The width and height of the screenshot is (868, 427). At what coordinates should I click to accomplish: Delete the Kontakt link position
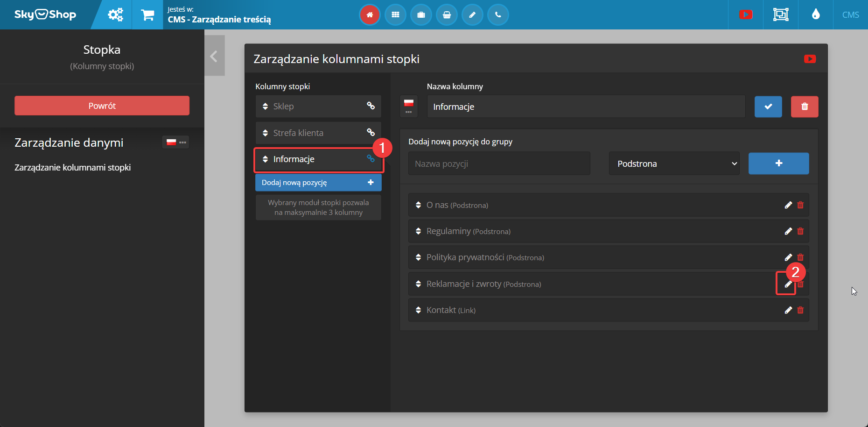tap(800, 310)
